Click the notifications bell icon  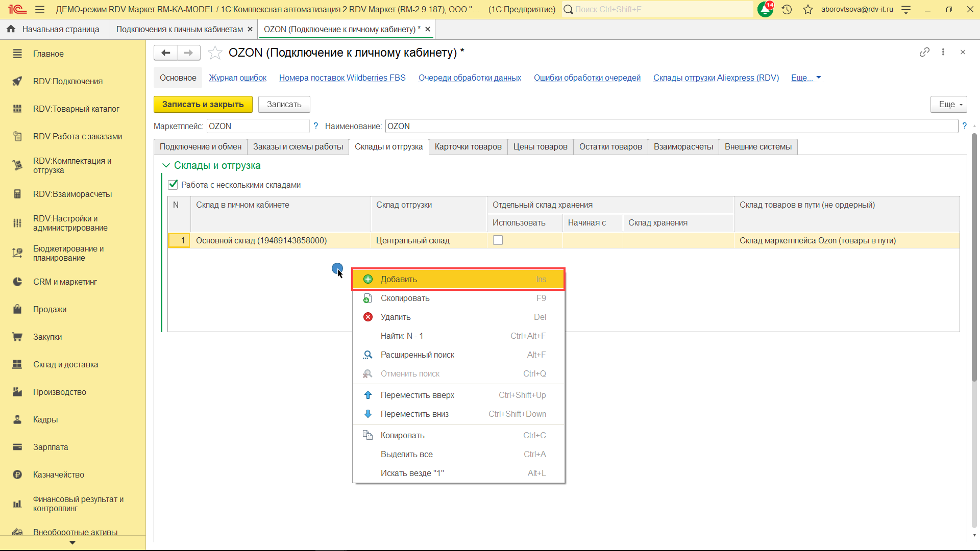pos(765,9)
